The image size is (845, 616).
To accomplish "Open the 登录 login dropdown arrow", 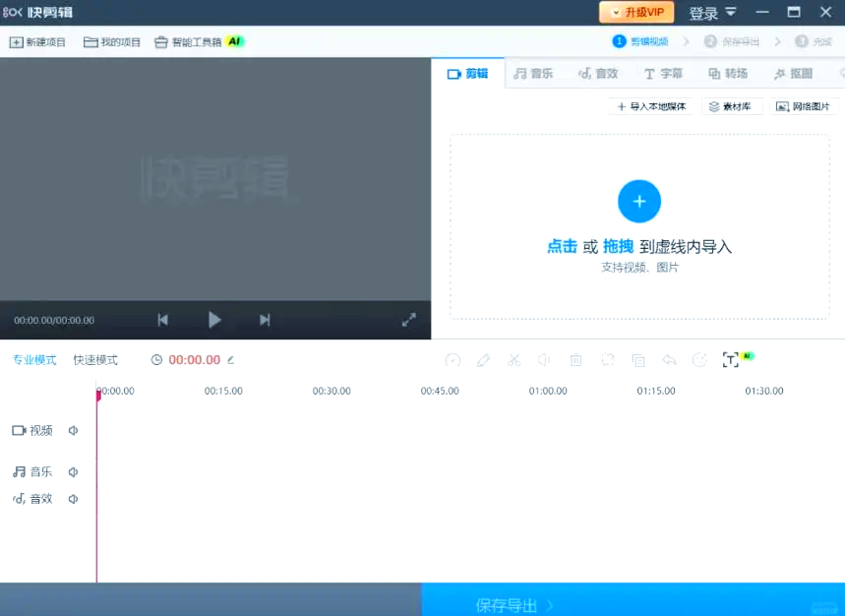I will coord(731,12).
